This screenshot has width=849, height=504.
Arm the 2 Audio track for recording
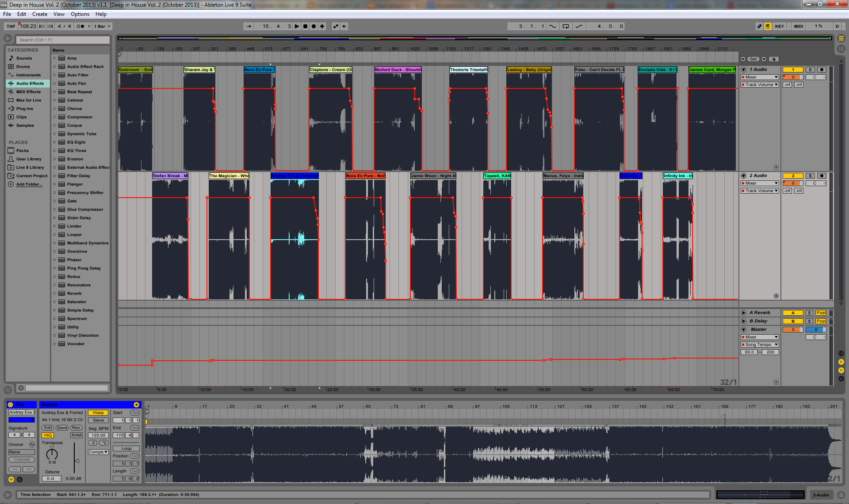(822, 176)
